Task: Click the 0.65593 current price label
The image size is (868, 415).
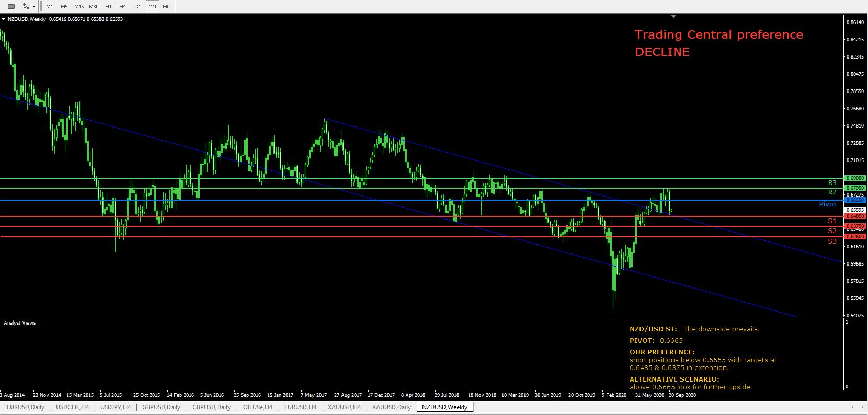Action: click(x=855, y=210)
